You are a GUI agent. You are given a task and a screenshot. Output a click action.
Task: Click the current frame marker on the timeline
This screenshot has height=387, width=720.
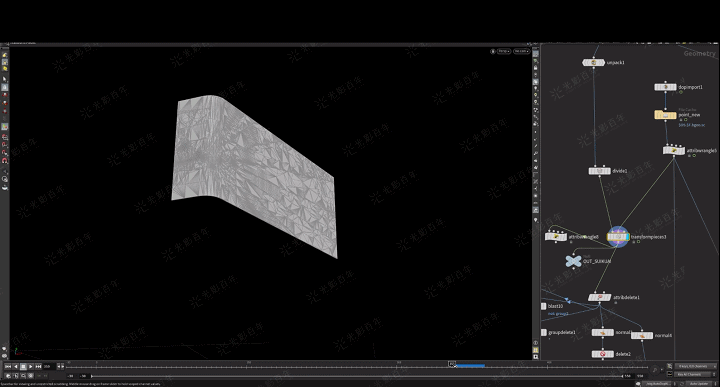point(452,364)
